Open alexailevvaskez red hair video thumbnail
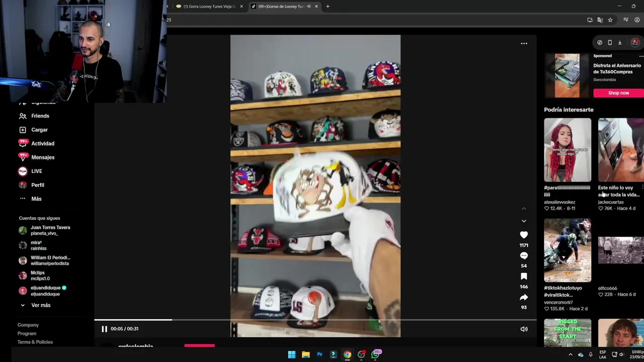This screenshot has height=362, width=644. pos(568,150)
